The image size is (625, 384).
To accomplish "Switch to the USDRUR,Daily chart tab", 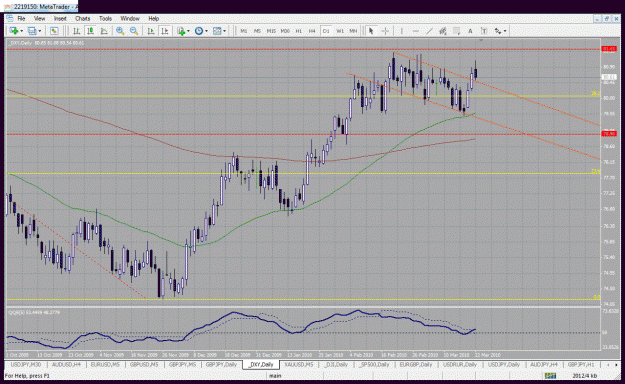I will click(x=460, y=364).
